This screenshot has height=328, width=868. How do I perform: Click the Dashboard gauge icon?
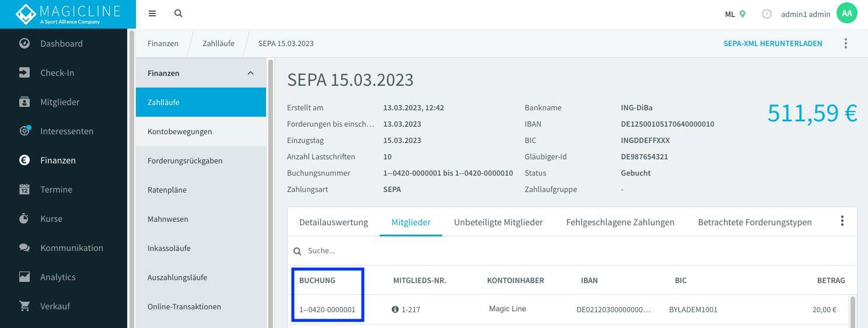pos(24,43)
